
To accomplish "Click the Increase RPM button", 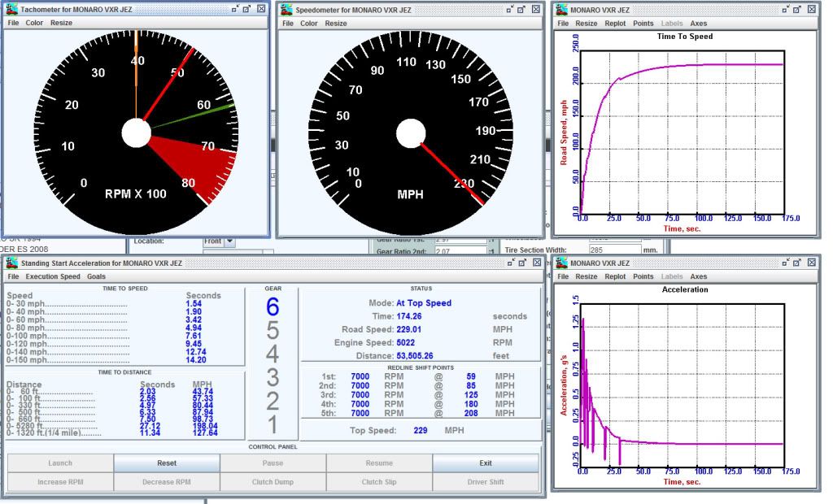I will 60,482.
